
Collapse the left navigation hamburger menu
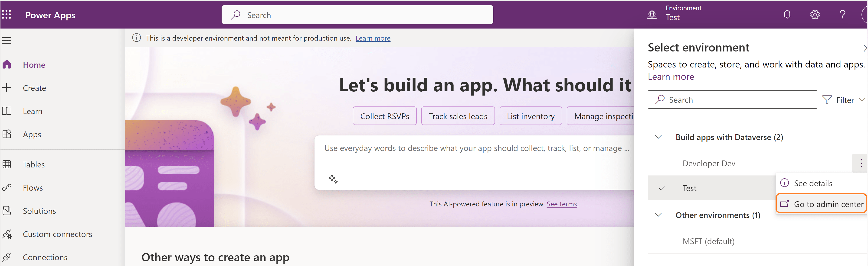pyautogui.click(x=7, y=41)
